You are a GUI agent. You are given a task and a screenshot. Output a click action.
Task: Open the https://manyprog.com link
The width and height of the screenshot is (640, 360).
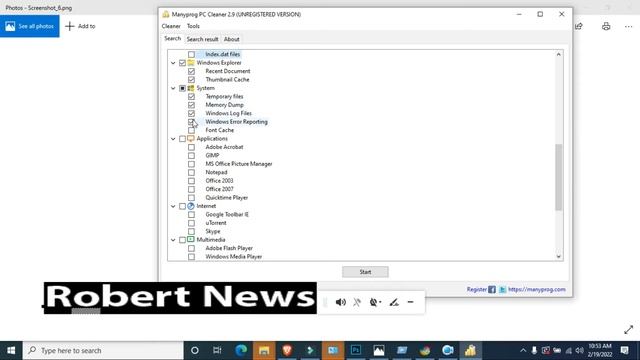tap(537, 289)
